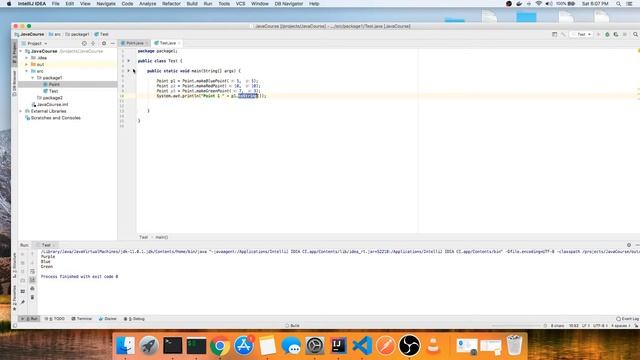Open the project structure layout icon
The width and height of the screenshot is (640, 360).
click(x=554, y=35)
